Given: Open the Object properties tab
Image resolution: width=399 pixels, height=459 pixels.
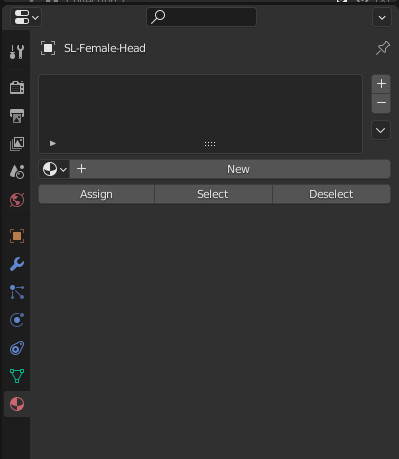Looking at the screenshot, I should click(x=17, y=236).
